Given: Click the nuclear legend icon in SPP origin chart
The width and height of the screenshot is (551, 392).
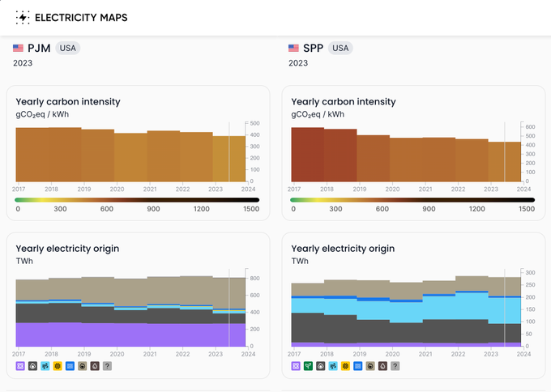Looking at the screenshot, I should coord(296,366).
